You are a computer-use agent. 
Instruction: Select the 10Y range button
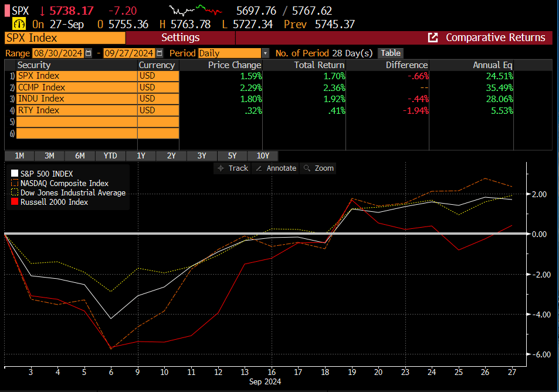pyautogui.click(x=263, y=156)
